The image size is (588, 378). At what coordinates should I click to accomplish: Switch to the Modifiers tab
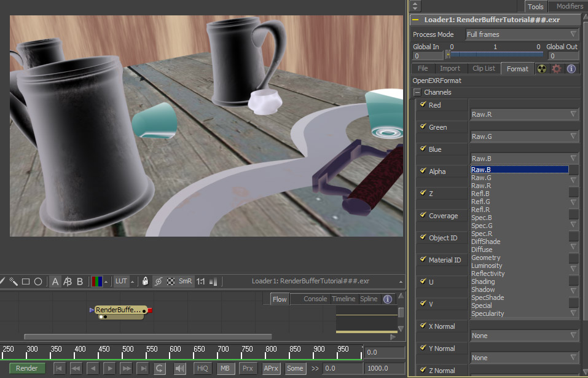[x=569, y=6]
